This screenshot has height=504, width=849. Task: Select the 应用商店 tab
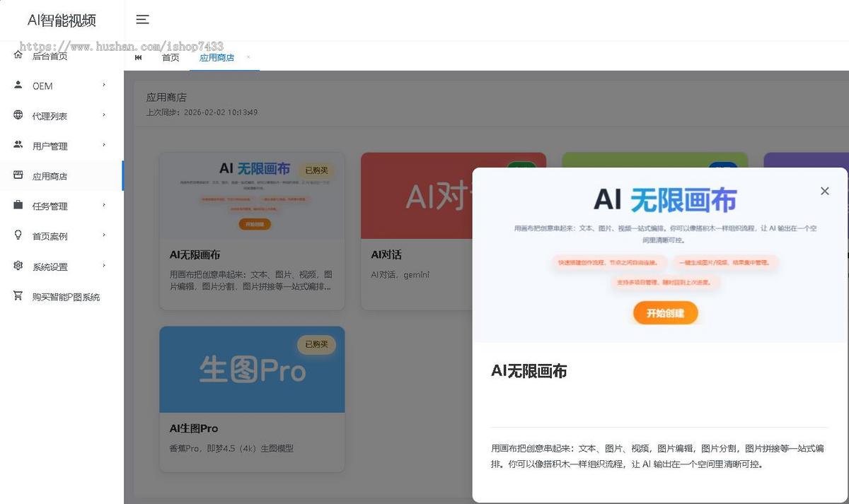click(216, 57)
